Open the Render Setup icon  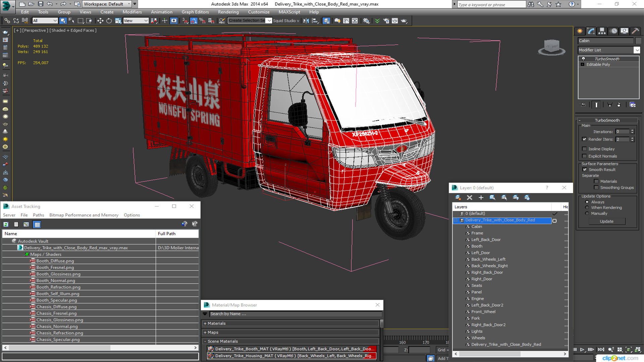(x=386, y=21)
